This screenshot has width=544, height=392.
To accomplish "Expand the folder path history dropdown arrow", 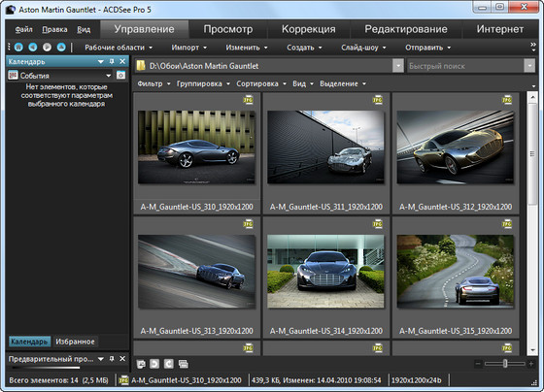I will tap(398, 66).
